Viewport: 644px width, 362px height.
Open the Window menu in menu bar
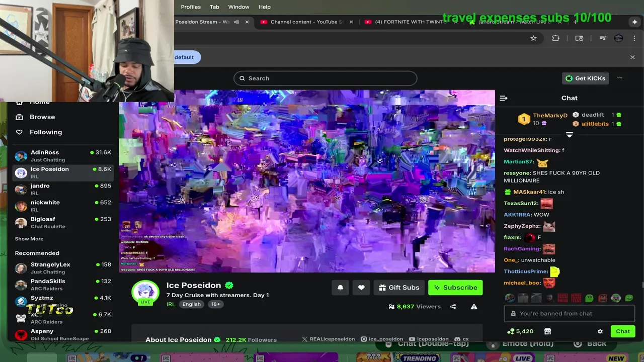coord(238,7)
